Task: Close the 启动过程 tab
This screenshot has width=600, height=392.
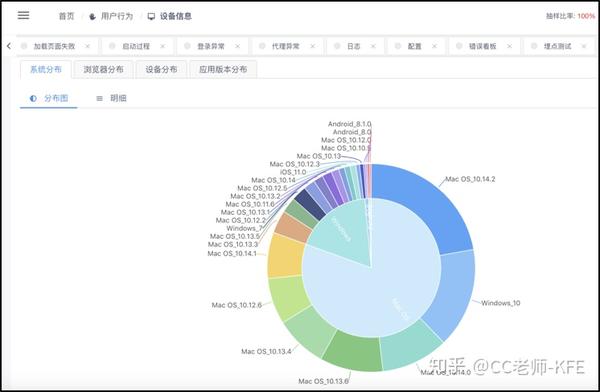Action: click(163, 46)
